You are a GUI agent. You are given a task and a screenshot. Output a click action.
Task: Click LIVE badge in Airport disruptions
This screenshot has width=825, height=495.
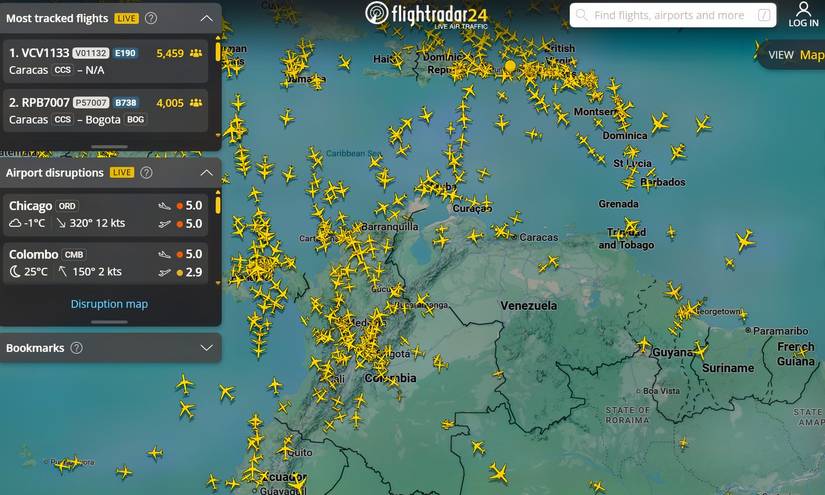click(122, 173)
